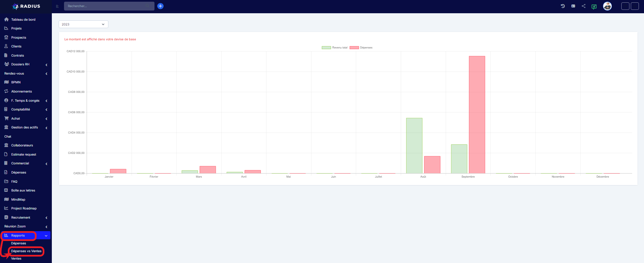Collapse the Rapports section chevron
The image size is (644, 263).
(x=46, y=236)
